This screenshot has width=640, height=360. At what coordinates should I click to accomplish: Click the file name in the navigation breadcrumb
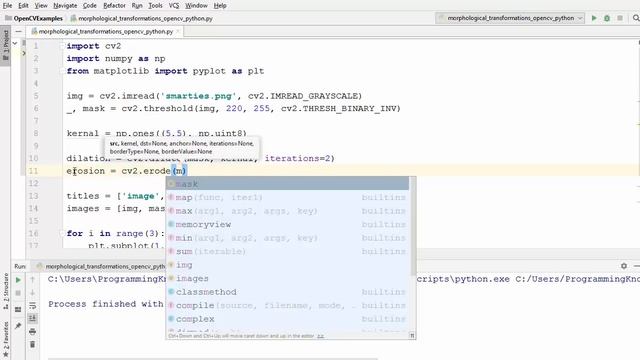[142, 18]
